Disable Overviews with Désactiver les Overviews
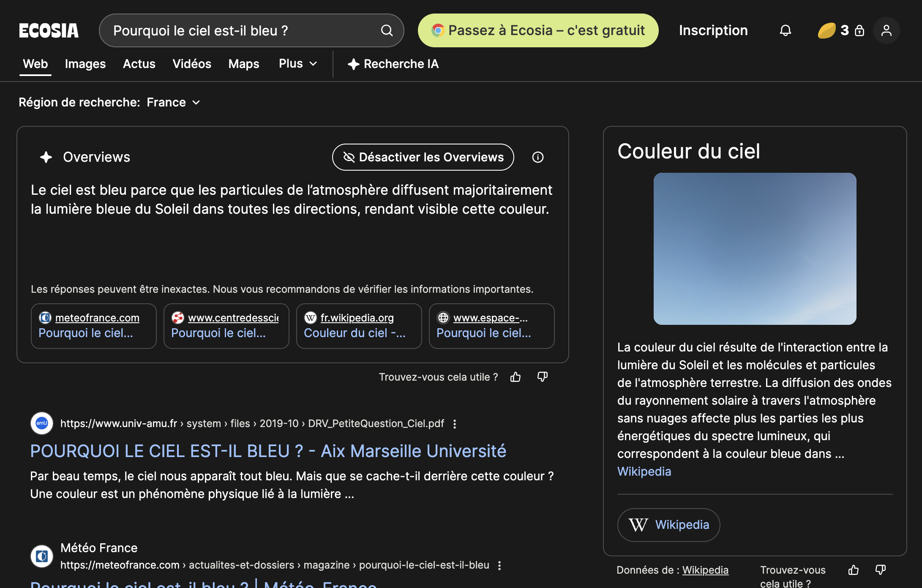 tap(423, 157)
